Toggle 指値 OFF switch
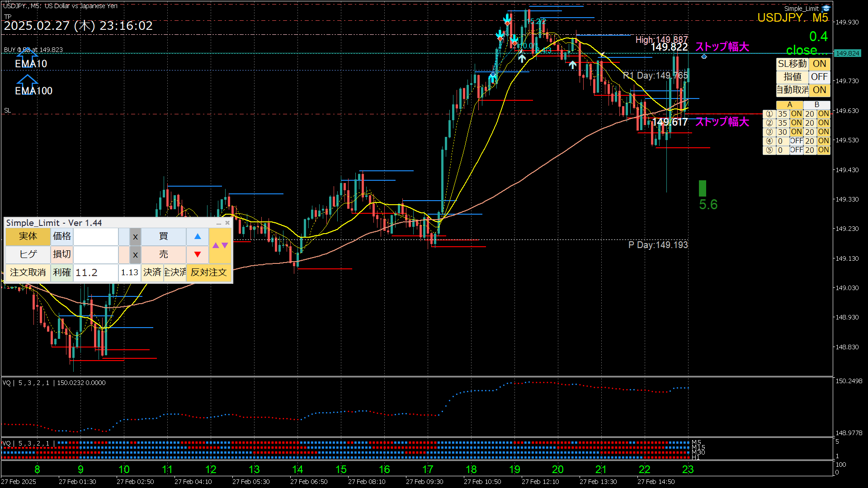868x488 pixels. 819,77
